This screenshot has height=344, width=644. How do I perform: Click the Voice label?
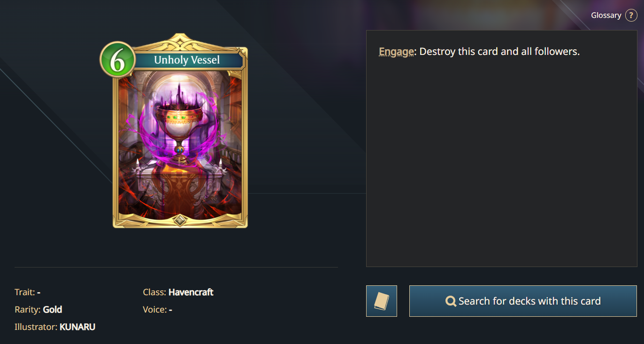coord(155,310)
